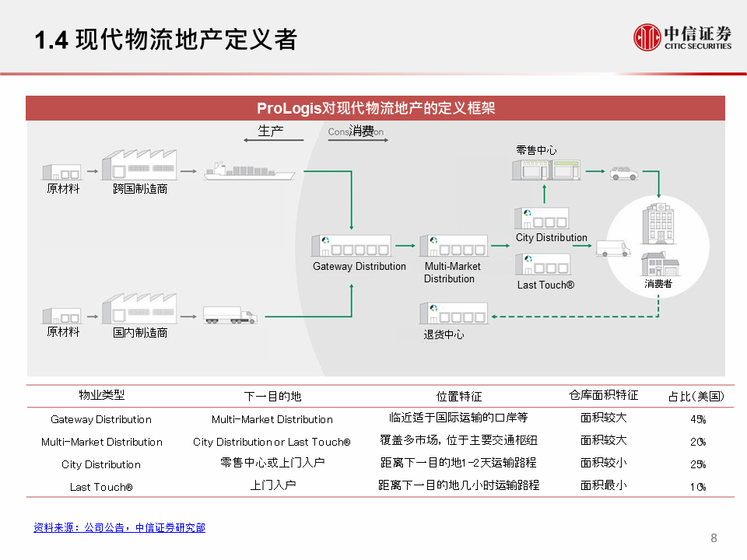The height and width of the screenshot is (560, 747).
Task: Click Last Touch® in the table's first column
Action: (x=101, y=487)
